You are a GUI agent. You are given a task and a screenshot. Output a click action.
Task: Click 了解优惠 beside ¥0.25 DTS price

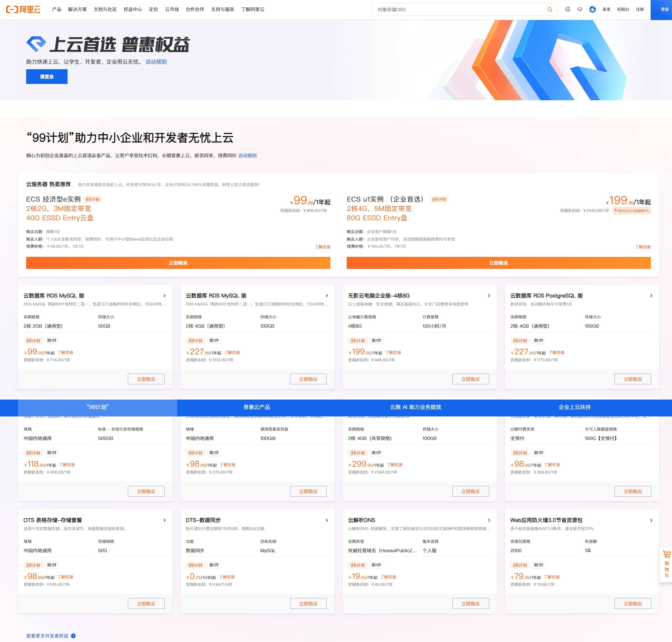(227, 577)
